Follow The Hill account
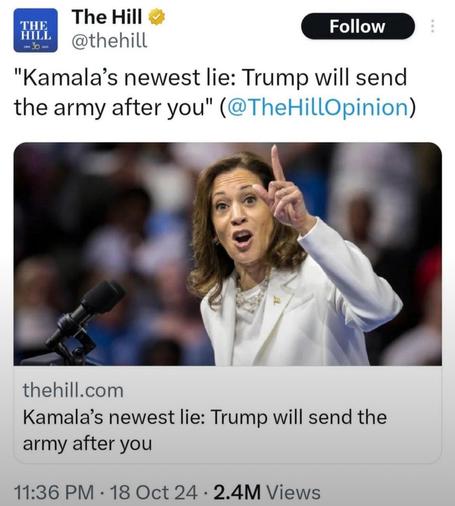This screenshot has height=506, width=455. click(358, 26)
